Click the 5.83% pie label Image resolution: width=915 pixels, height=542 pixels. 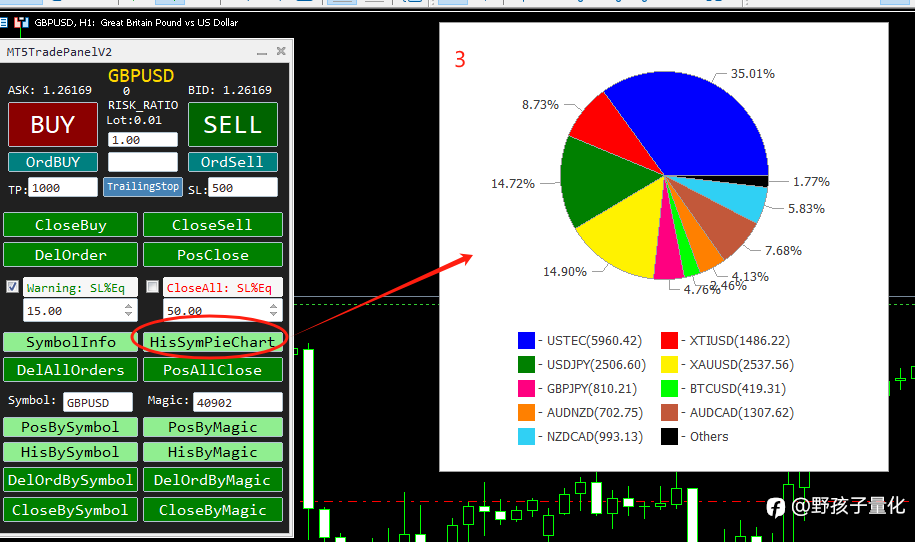pyautogui.click(x=806, y=208)
